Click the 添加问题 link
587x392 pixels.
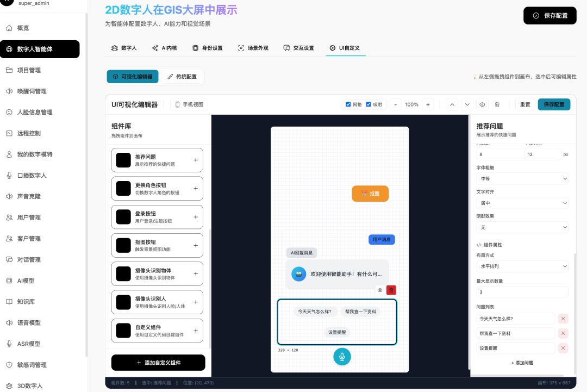[522, 363]
